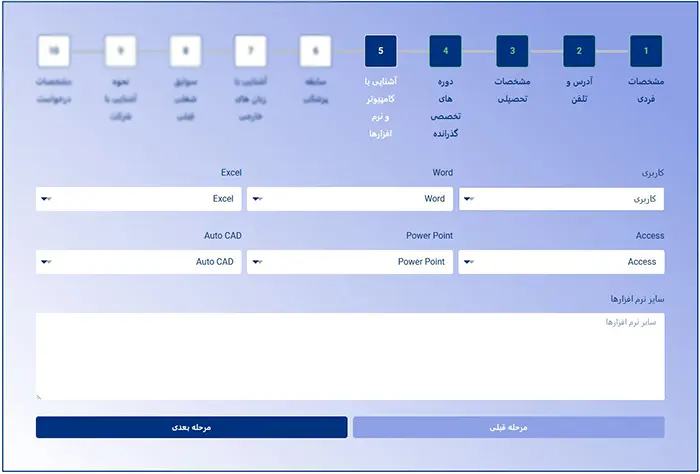Click the text area resize handle
This screenshot has height=474, width=700.
tap(39, 396)
